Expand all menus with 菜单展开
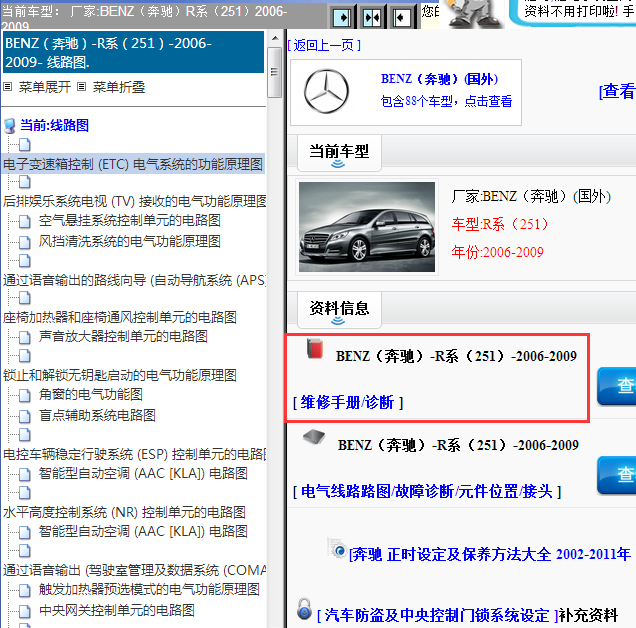 coord(45,87)
